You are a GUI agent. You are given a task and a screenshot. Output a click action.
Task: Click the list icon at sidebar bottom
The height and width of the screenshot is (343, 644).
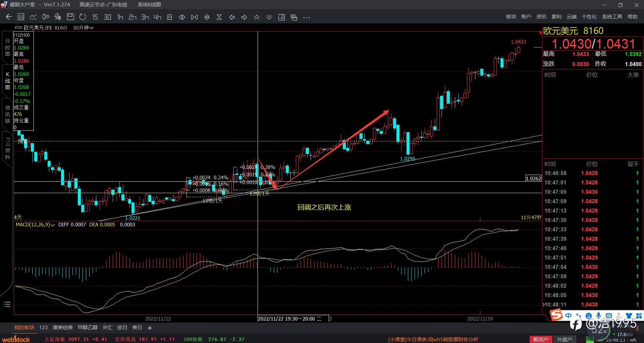[x=7, y=304]
